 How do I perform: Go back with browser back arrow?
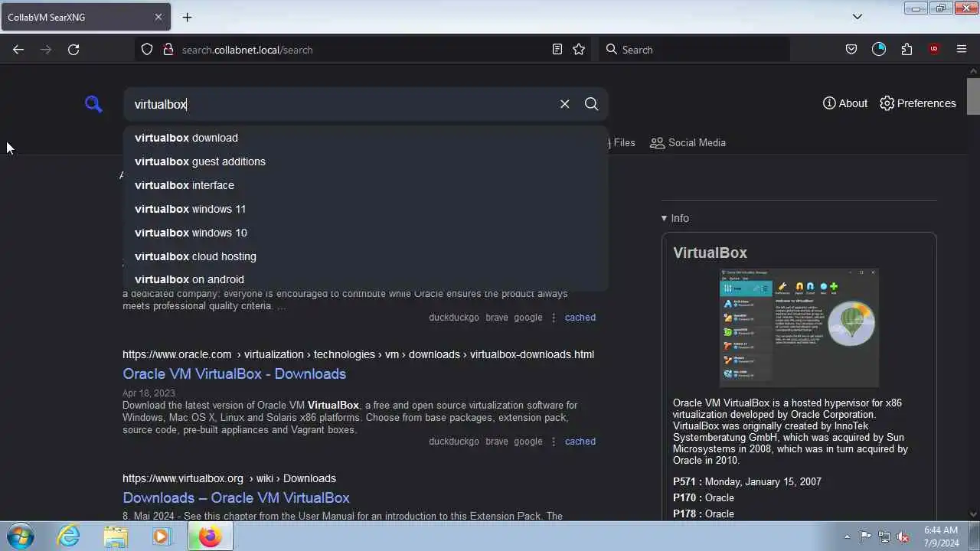18,50
